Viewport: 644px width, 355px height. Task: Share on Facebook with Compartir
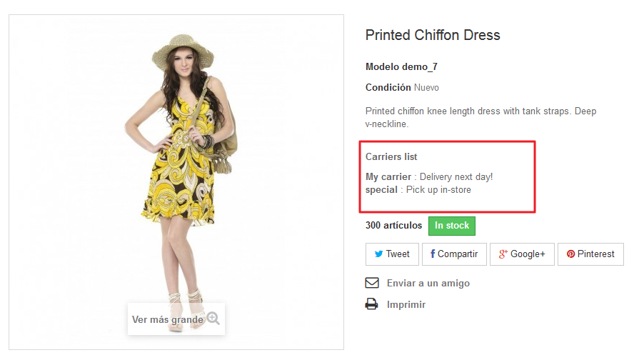454,254
